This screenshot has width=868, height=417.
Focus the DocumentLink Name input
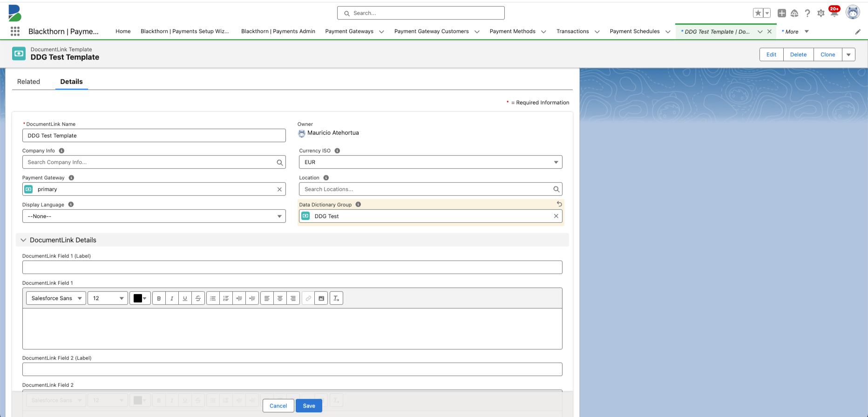coord(154,136)
